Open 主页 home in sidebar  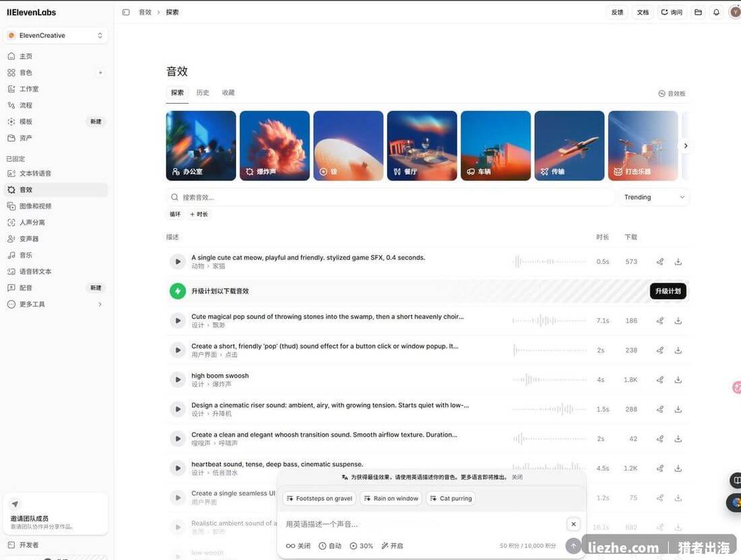click(x=56, y=56)
